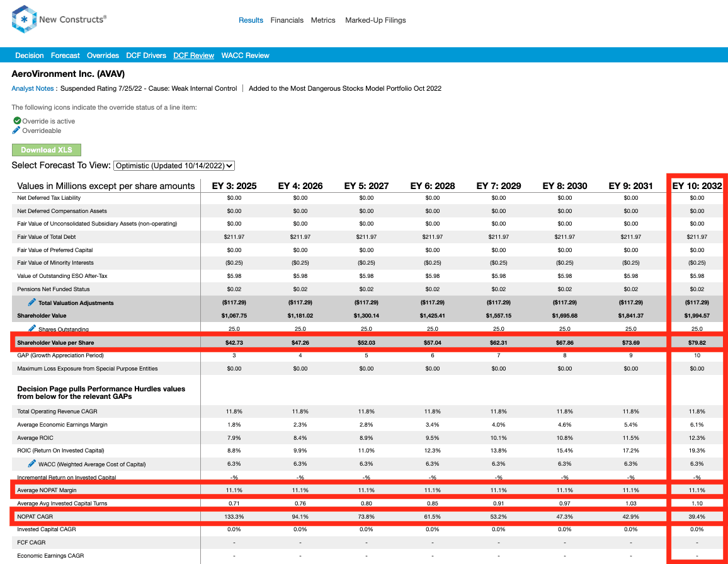Click the 133.3% NOPAT CAGR cell
This screenshot has height=564, width=728.
[234, 517]
